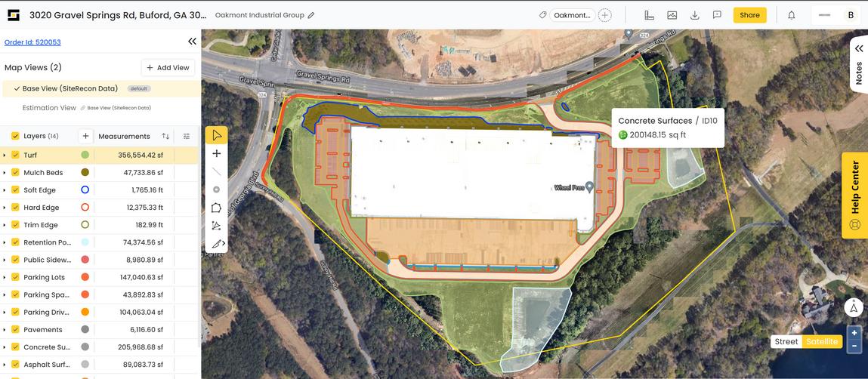Image resolution: width=868 pixels, height=379 pixels.
Task: Expand the Turf layer row
Action: [5, 156]
